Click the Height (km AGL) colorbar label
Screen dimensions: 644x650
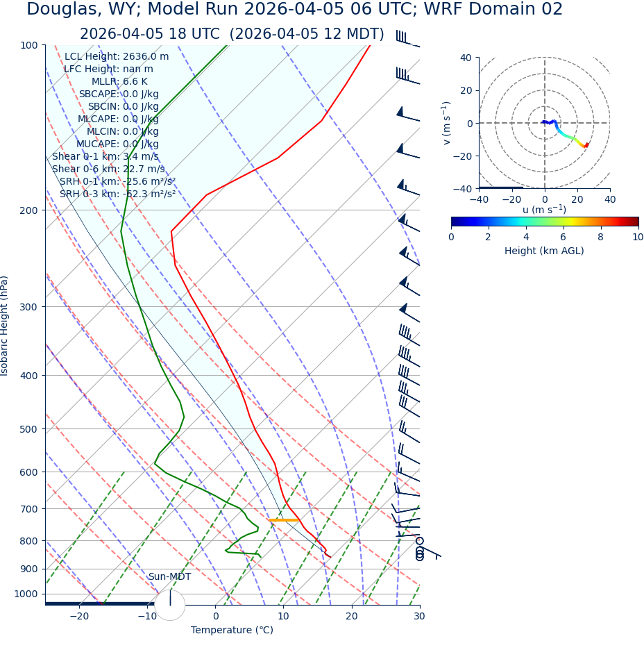point(544,251)
